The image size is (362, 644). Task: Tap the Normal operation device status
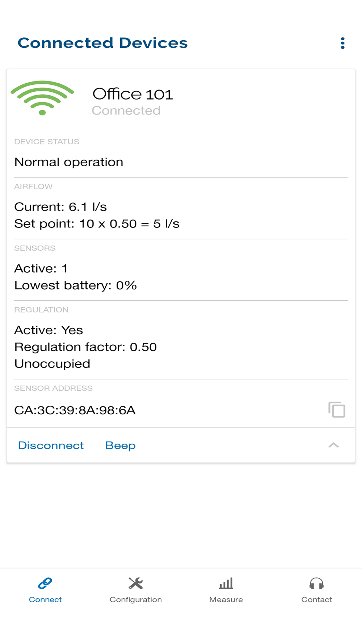click(69, 162)
